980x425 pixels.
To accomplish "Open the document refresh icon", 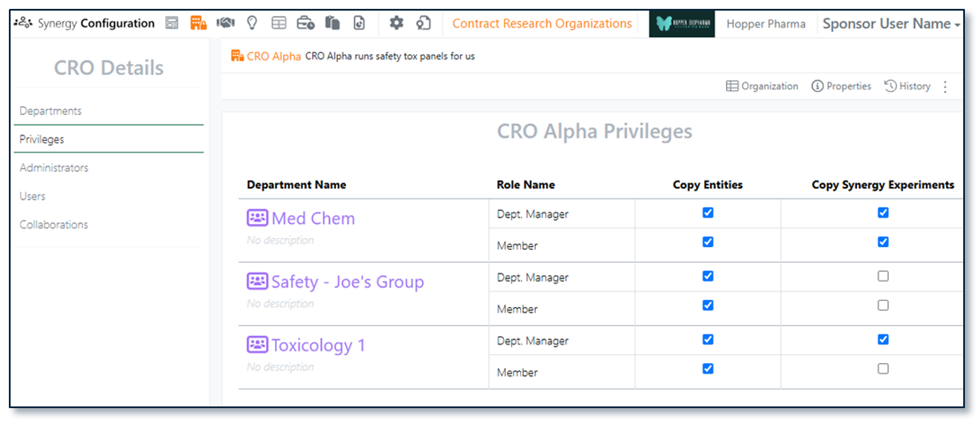I will pos(359,24).
